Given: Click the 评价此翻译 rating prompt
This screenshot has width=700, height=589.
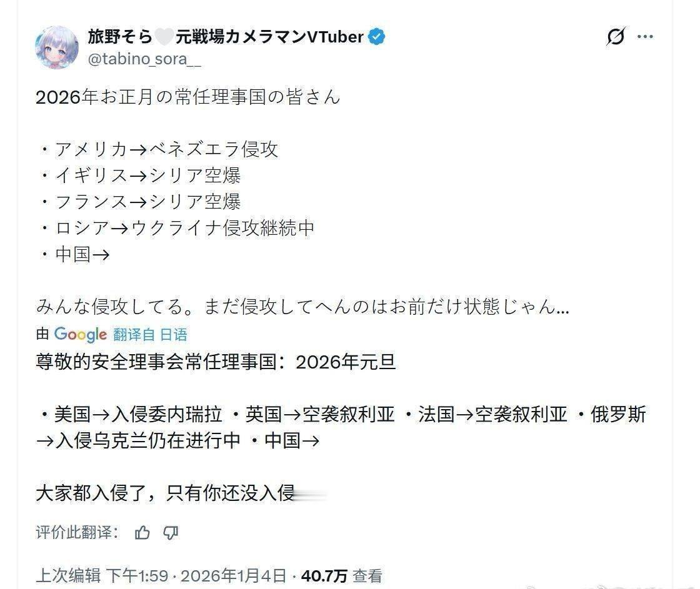Looking at the screenshot, I should (x=76, y=533).
